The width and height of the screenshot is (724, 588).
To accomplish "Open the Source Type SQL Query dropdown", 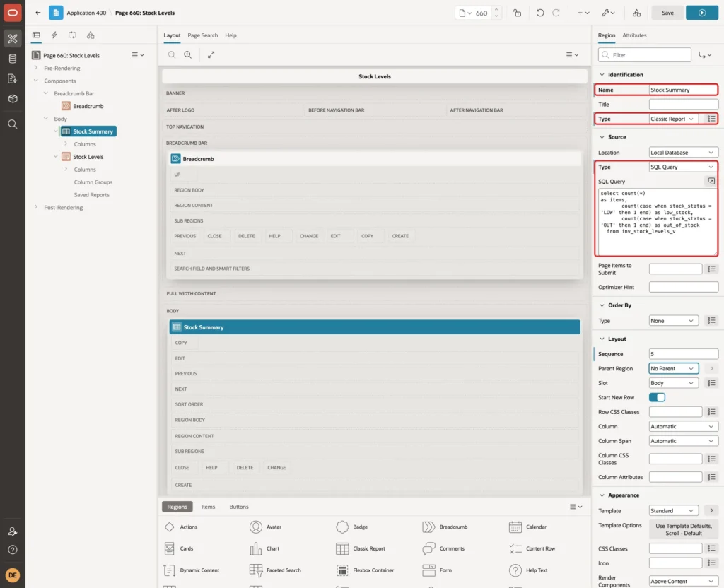I will 684,167.
